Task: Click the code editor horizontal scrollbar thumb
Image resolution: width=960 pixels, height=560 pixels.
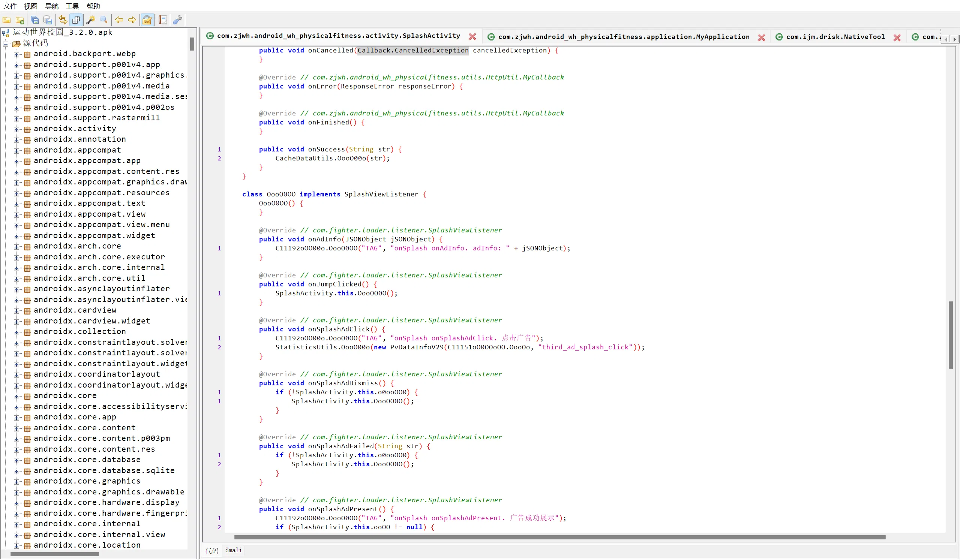Action: point(559,537)
